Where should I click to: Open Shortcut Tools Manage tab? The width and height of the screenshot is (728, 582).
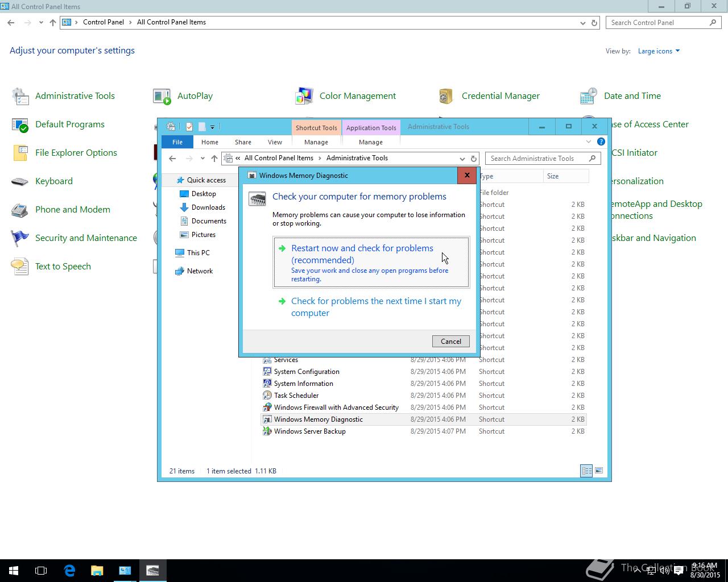click(316, 142)
